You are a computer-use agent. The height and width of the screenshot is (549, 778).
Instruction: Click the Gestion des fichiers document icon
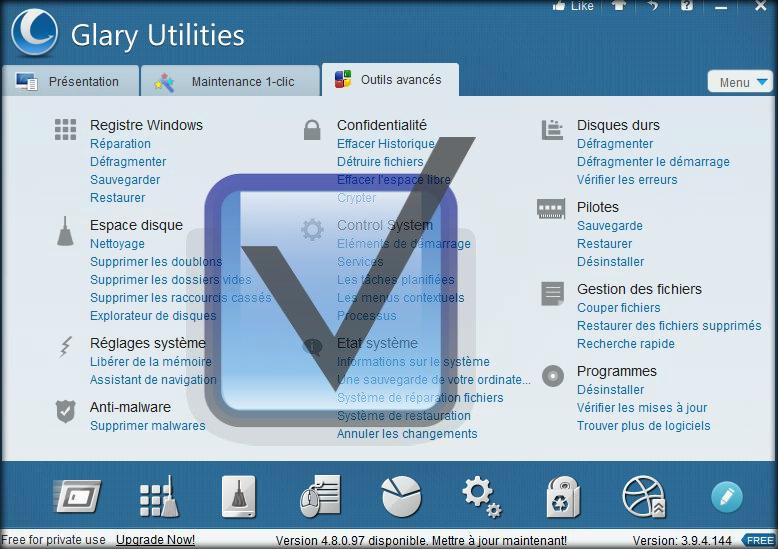553,293
